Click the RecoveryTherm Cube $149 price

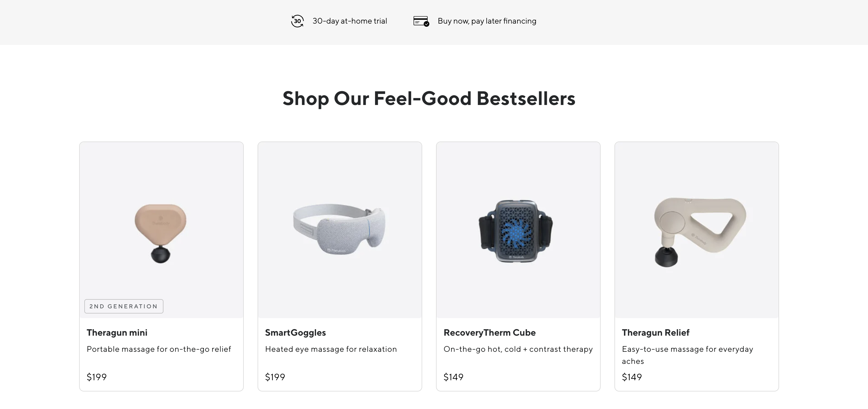click(x=454, y=377)
